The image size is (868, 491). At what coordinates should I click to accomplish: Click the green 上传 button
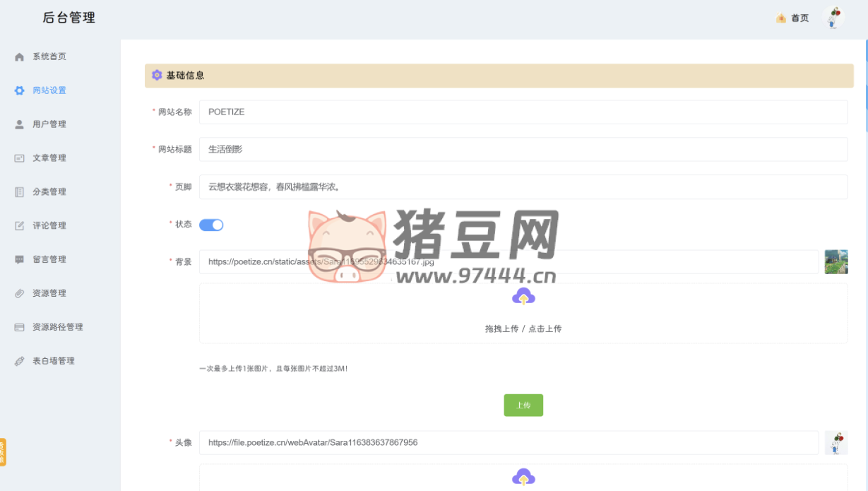(x=523, y=406)
